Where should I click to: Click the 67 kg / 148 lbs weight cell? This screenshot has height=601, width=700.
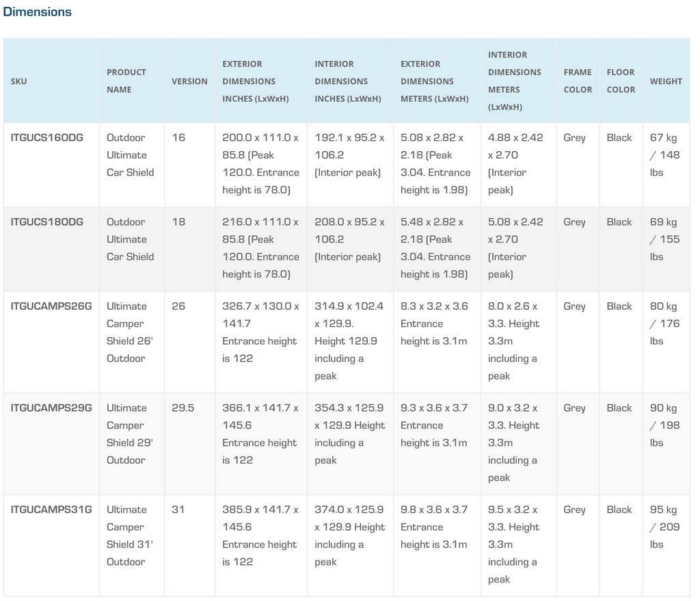point(664,155)
